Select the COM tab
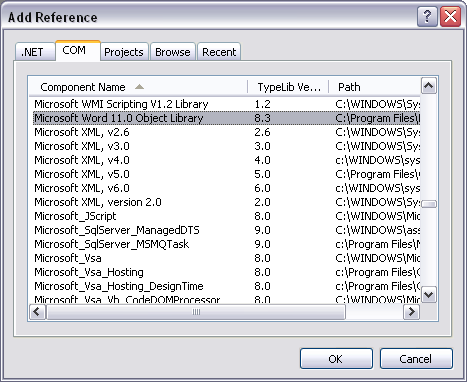The image size is (467, 382). (x=78, y=51)
